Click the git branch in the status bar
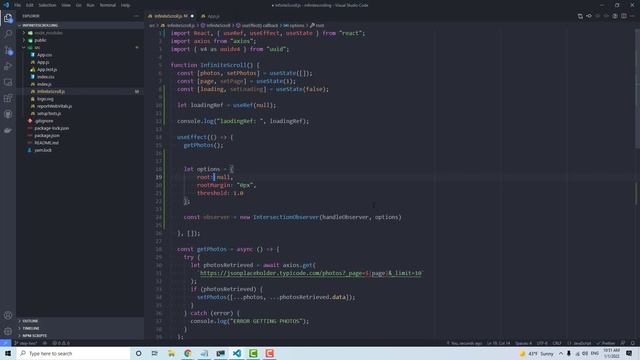The image size is (640, 360). [x=26, y=343]
